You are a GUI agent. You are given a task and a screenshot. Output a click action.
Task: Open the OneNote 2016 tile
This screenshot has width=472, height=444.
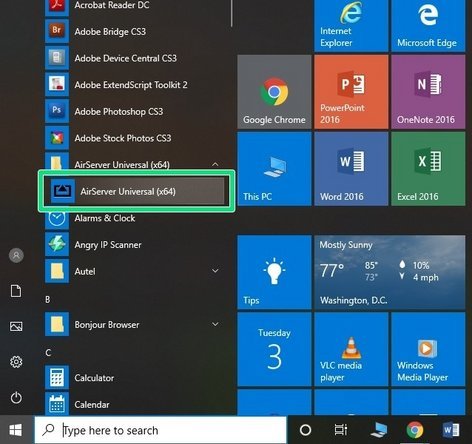coord(428,92)
